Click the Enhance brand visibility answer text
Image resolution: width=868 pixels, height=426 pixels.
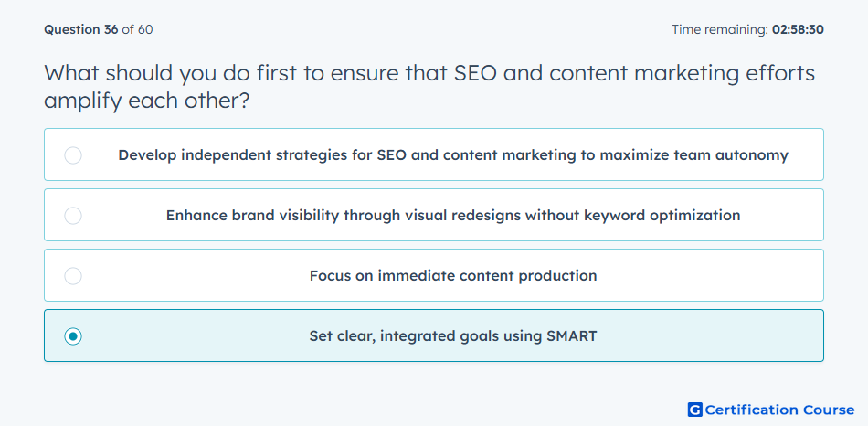(453, 216)
